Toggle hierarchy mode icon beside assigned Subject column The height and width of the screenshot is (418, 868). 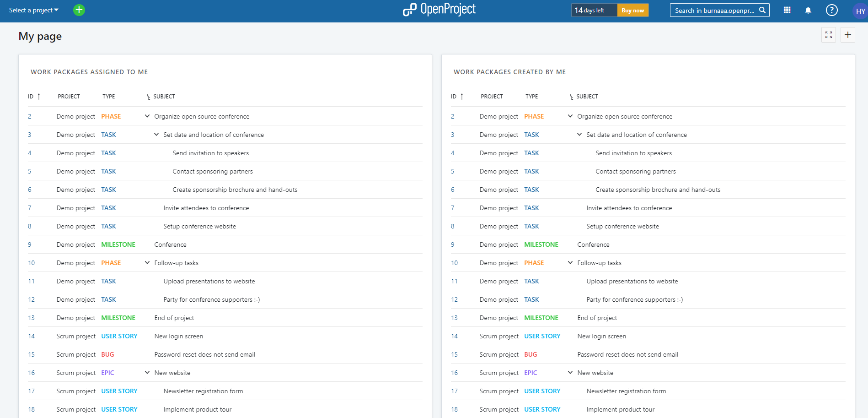coord(148,97)
